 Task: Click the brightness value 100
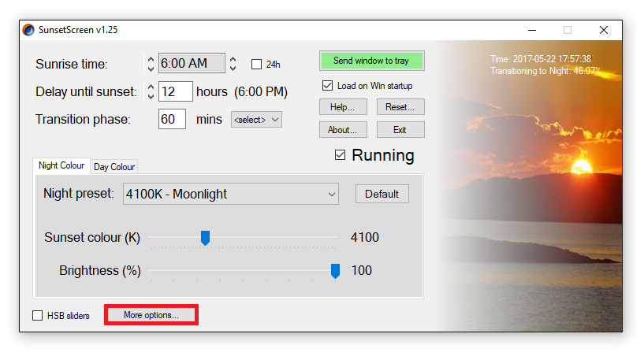pyautogui.click(x=362, y=271)
